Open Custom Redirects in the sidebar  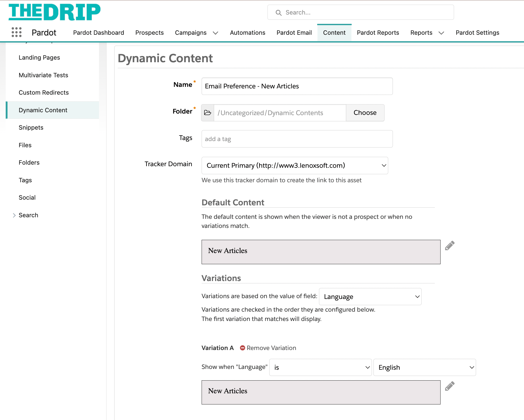[x=44, y=93]
